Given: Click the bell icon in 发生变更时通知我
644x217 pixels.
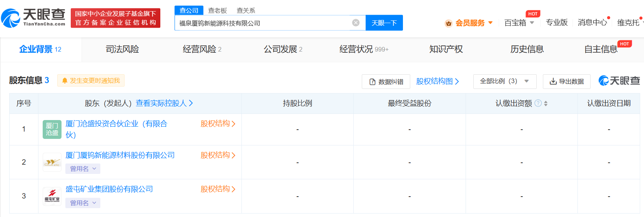Looking at the screenshot, I should click(65, 81).
